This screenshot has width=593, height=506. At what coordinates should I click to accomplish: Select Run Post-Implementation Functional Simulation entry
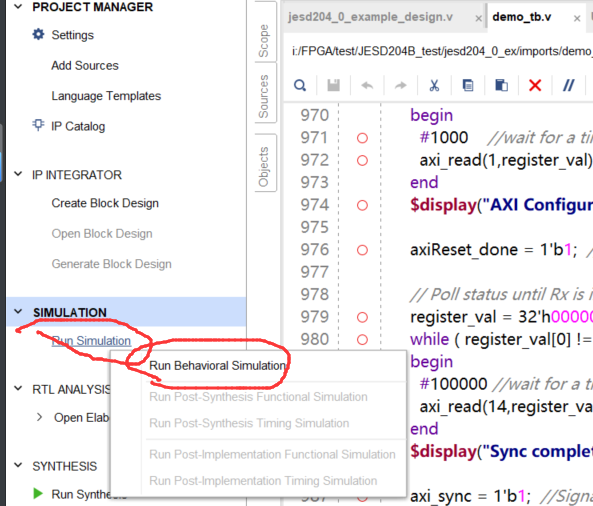272,454
